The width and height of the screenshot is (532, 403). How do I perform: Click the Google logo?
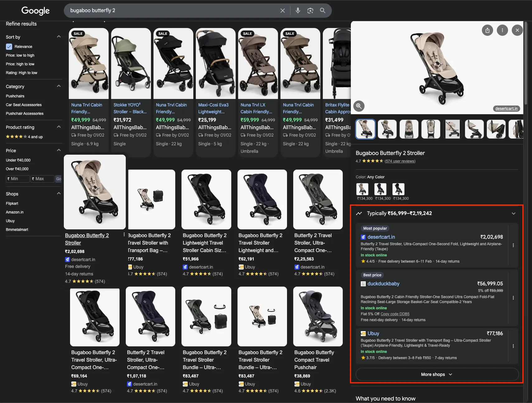coord(35,11)
